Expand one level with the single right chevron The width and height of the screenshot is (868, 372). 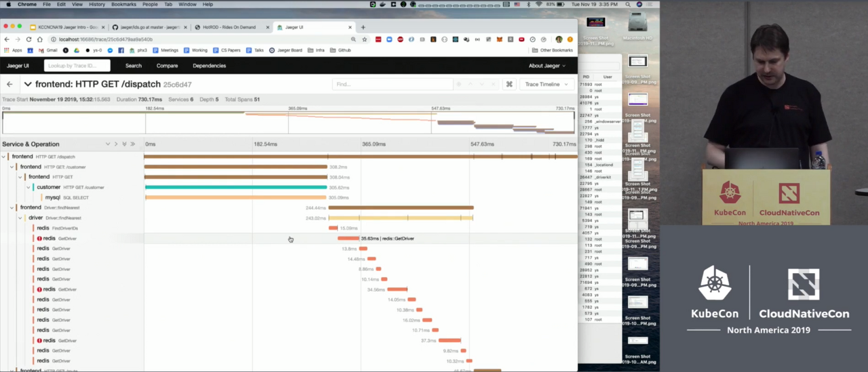[x=116, y=144]
